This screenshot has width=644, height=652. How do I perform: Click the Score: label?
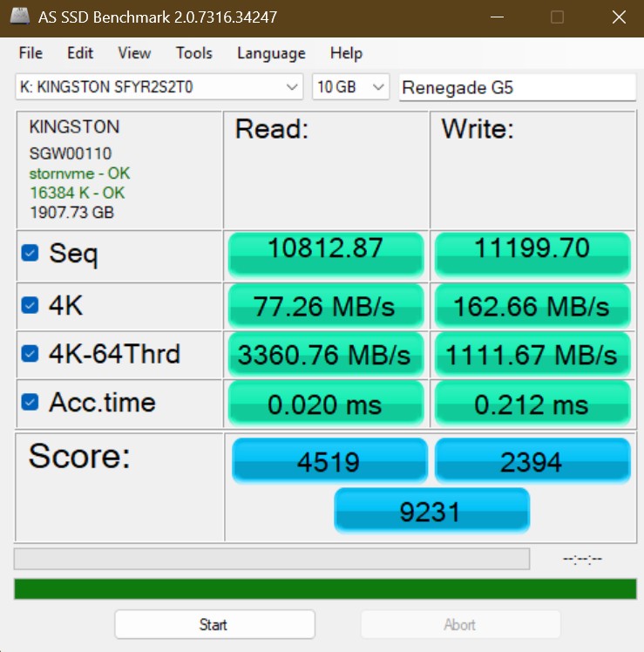tap(79, 456)
